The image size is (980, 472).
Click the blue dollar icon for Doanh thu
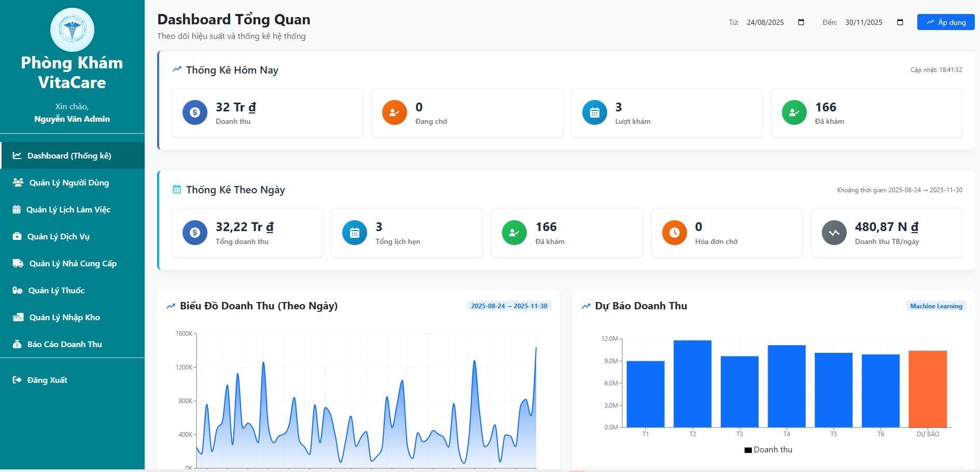click(x=195, y=112)
